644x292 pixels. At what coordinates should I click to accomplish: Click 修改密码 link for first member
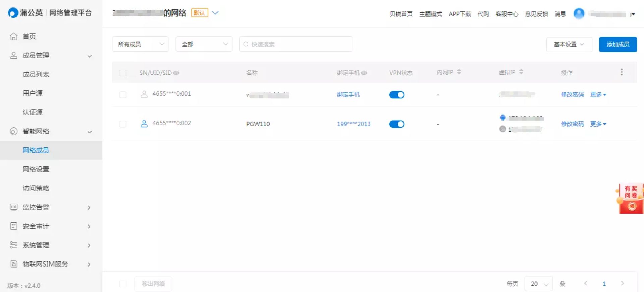(572, 95)
